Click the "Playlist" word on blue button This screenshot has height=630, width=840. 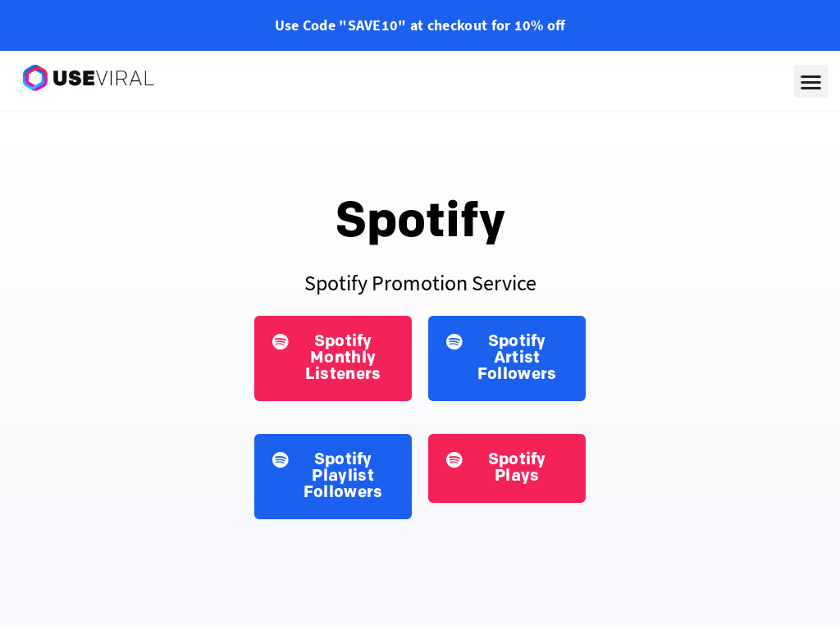tap(343, 476)
